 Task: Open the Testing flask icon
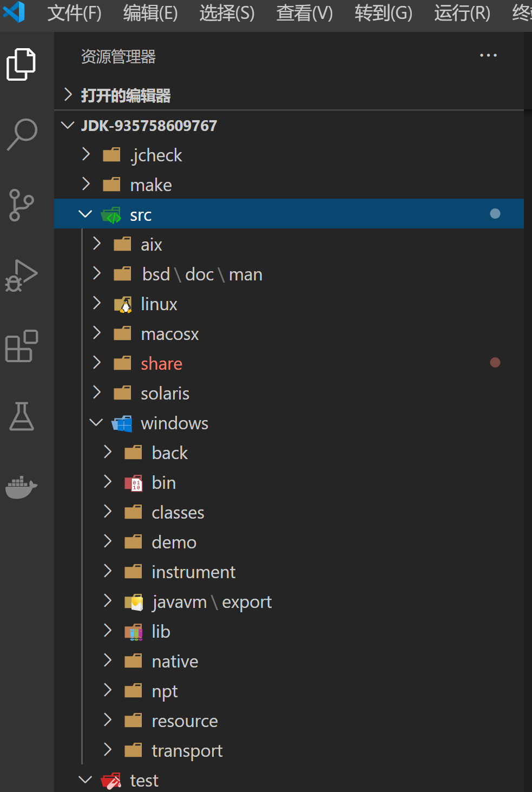pos(22,416)
